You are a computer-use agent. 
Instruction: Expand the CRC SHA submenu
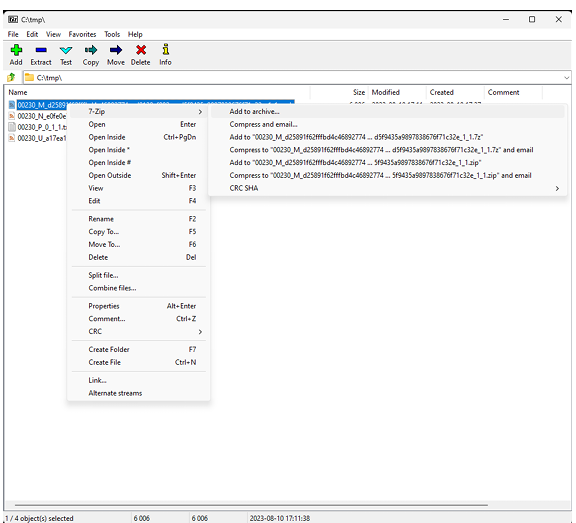[388, 188]
